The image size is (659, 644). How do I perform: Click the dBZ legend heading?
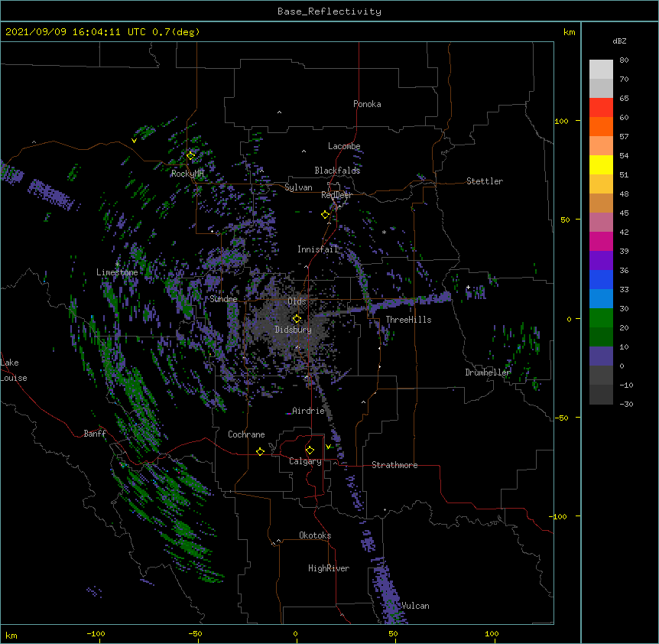[619, 41]
